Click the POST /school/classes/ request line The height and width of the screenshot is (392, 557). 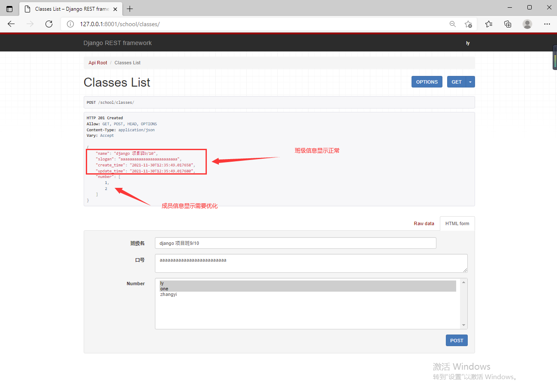[110, 103]
